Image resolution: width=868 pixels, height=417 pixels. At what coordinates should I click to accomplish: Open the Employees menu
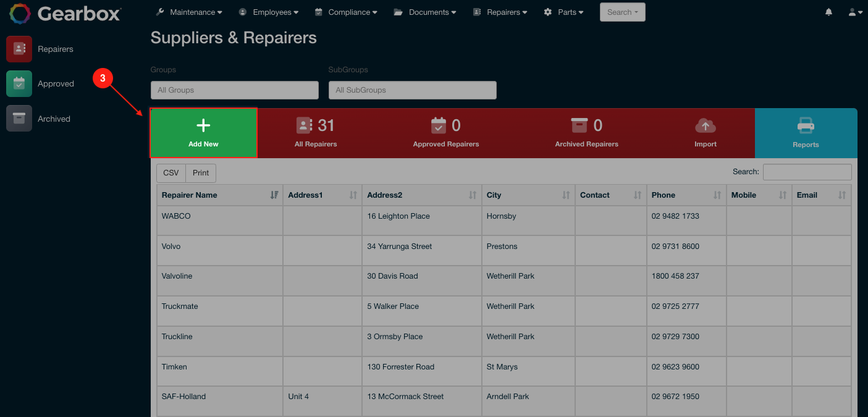coord(269,12)
